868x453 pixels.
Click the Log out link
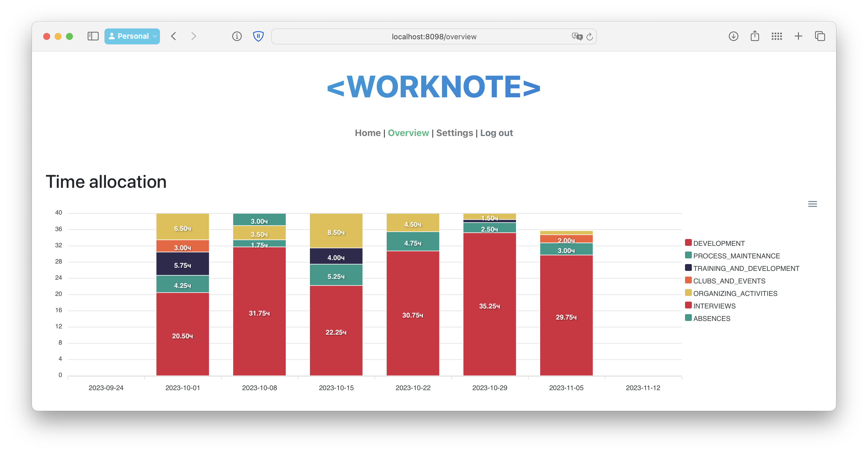pyautogui.click(x=496, y=133)
